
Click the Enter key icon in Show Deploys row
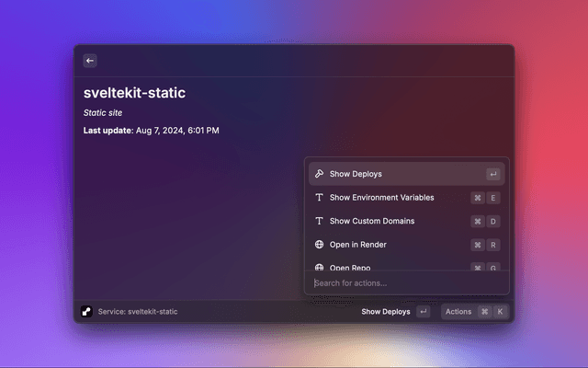(x=493, y=174)
